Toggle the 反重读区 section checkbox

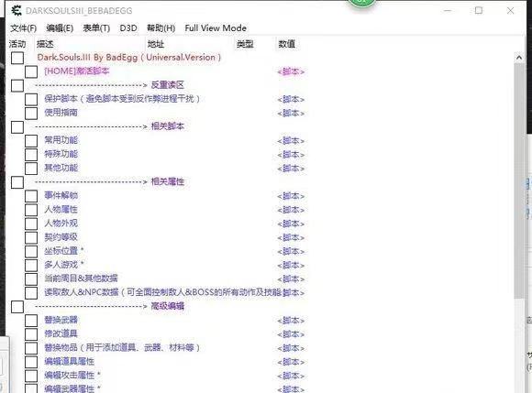click(17, 86)
